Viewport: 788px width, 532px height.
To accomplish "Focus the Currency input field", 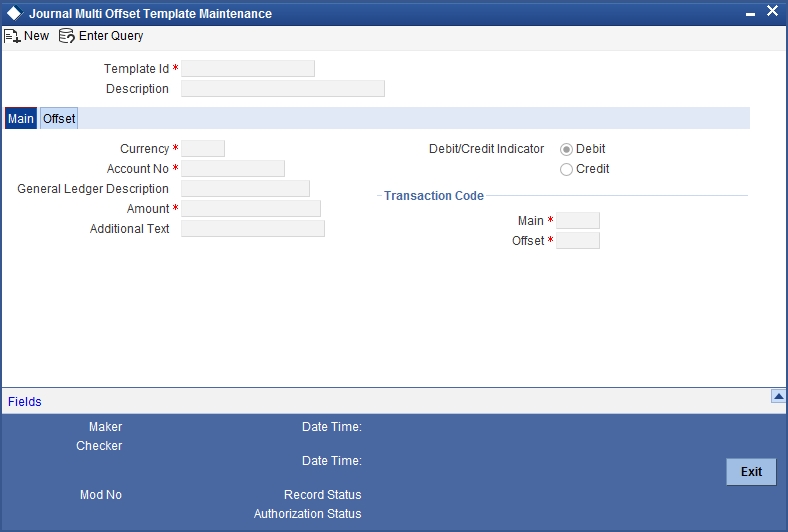I will [x=203, y=149].
